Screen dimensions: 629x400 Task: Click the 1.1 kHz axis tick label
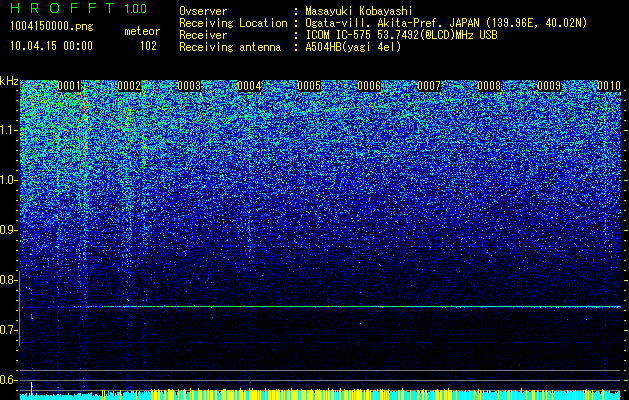[8, 130]
